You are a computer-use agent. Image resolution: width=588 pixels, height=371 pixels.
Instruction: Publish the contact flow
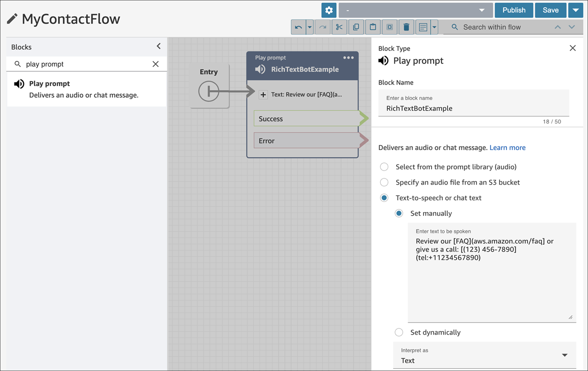[x=514, y=10]
